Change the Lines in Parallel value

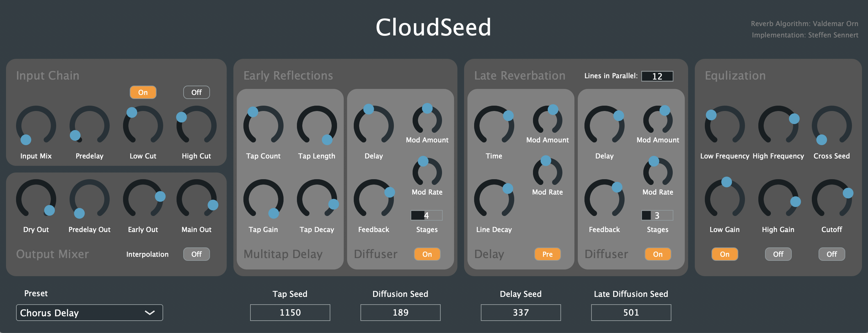point(657,76)
